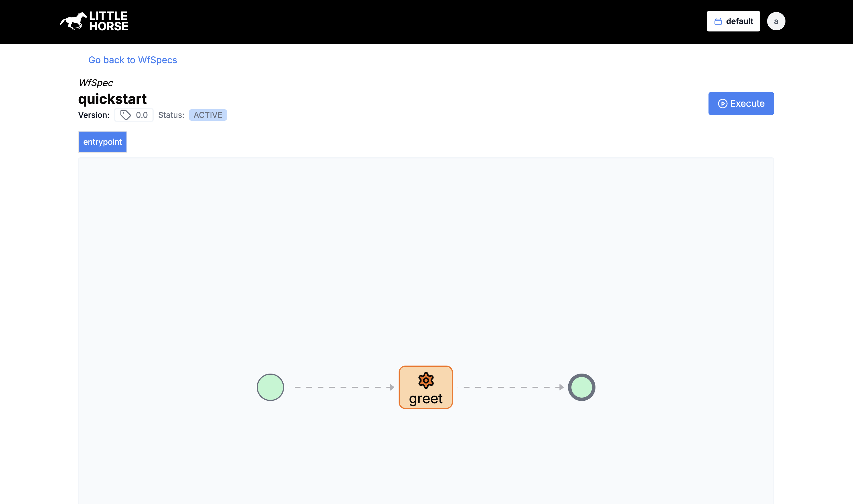
Task: Click the workflow end node circle
Action: [581, 387]
